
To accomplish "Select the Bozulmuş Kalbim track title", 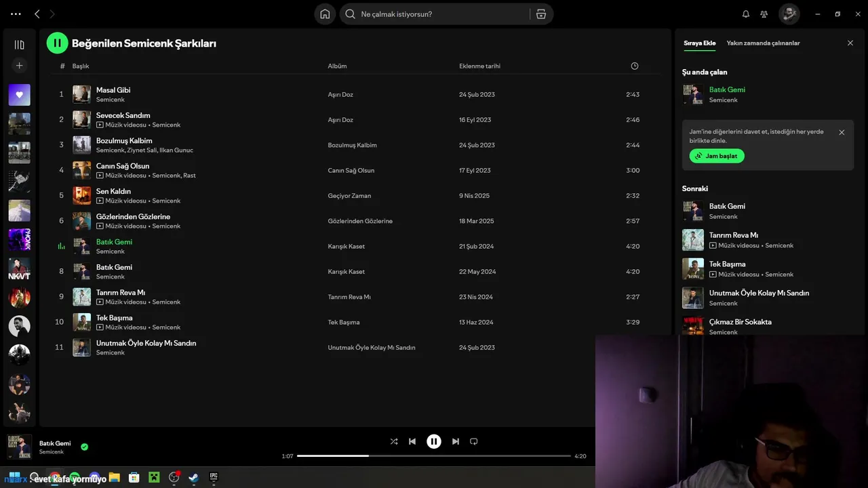I will click(x=124, y=141).
